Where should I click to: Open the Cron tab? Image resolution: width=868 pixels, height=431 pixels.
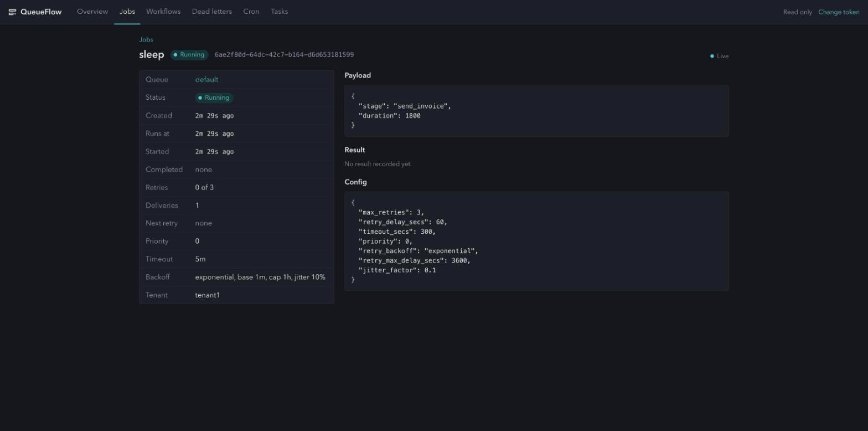251,12
